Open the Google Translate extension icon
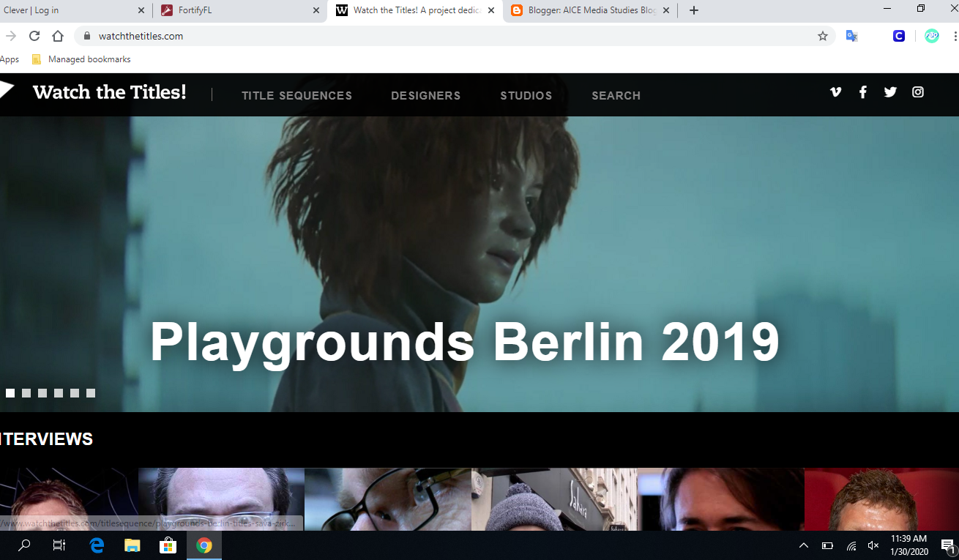The image size is (959, 560). [851, 36]
